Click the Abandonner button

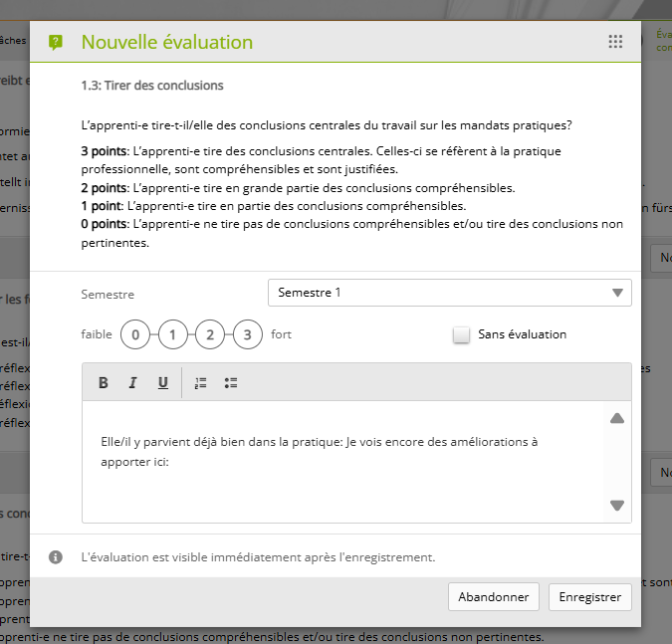493,597
